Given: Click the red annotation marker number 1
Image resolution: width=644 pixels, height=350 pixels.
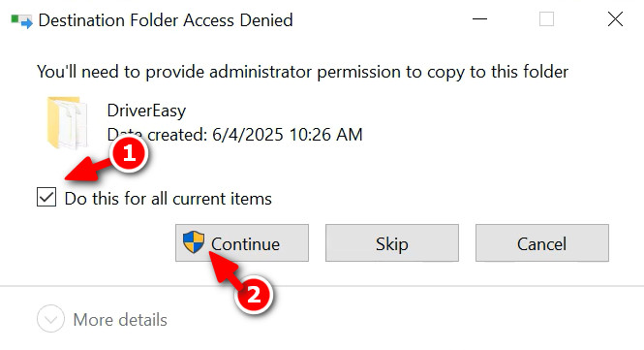Looking at the screenshot, I should point(129,154).
